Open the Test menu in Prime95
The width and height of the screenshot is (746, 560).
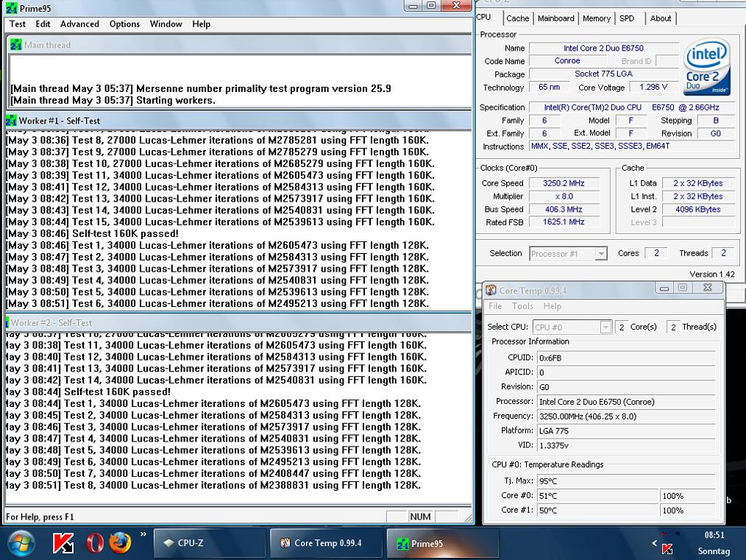click(x=18, y=24)
